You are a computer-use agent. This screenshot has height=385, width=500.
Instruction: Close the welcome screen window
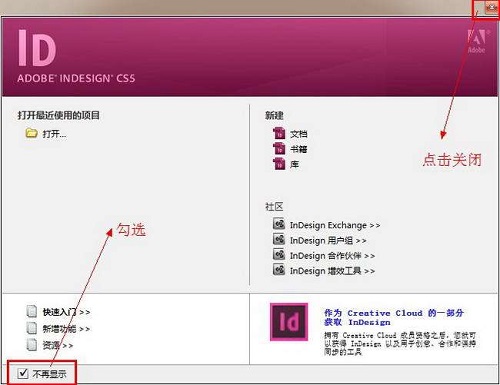[x=491, y=8]
